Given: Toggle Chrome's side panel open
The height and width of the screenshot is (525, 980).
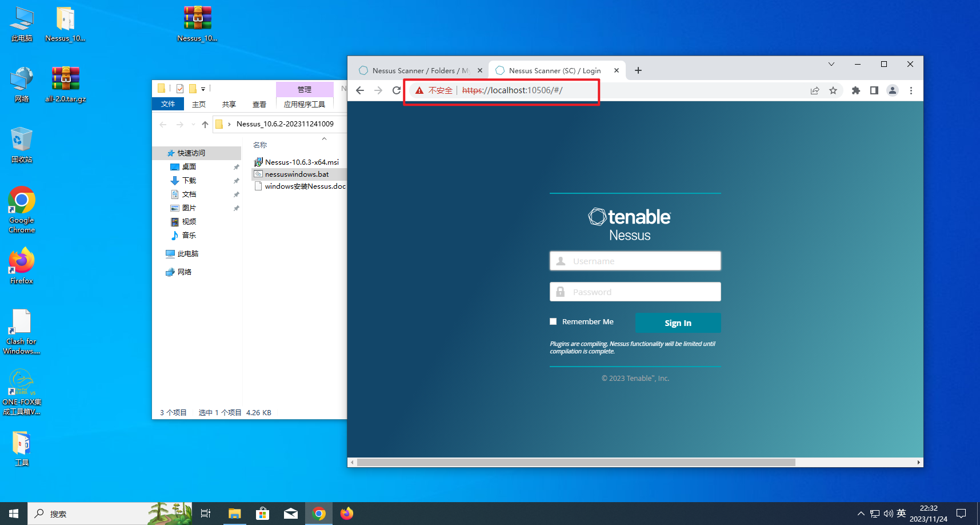Looking at the screenshot, I should pyautogui.click(x=874, y=90).
